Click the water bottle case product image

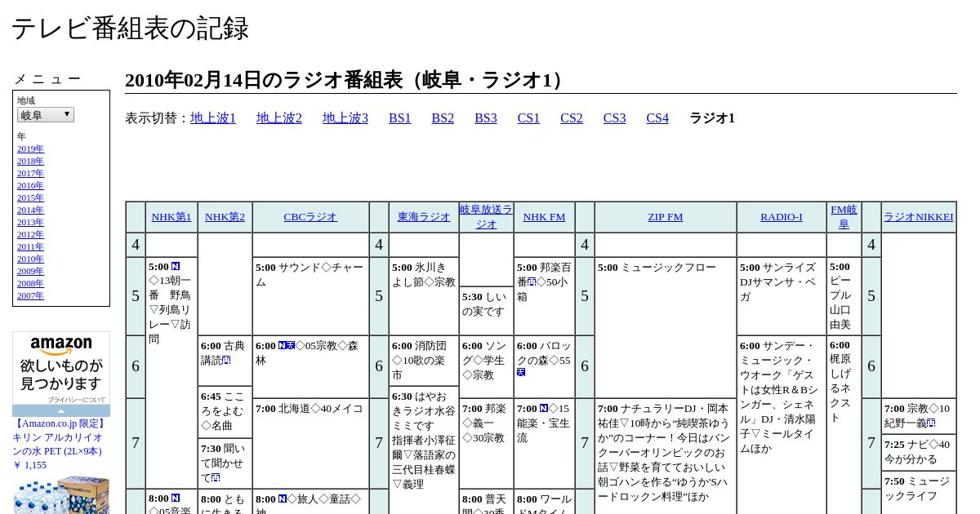[61, 494]
